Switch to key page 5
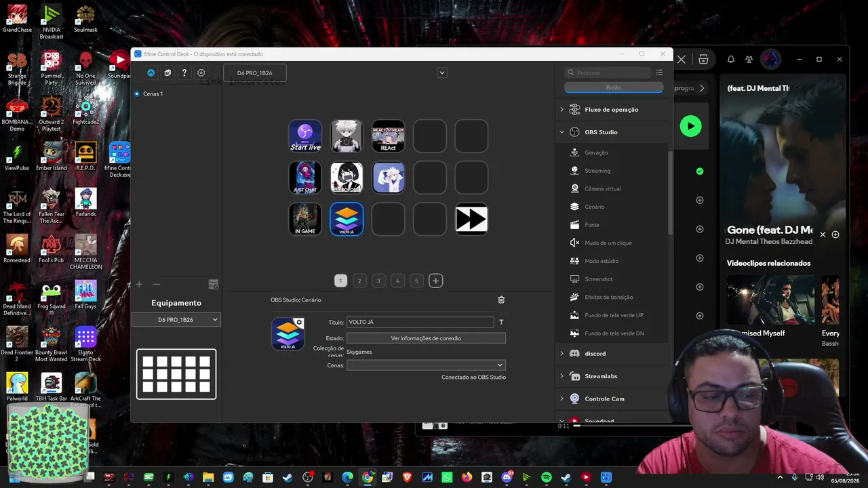Image resolution: width=868 pixels, height=488 pixels. coord(416,281)
